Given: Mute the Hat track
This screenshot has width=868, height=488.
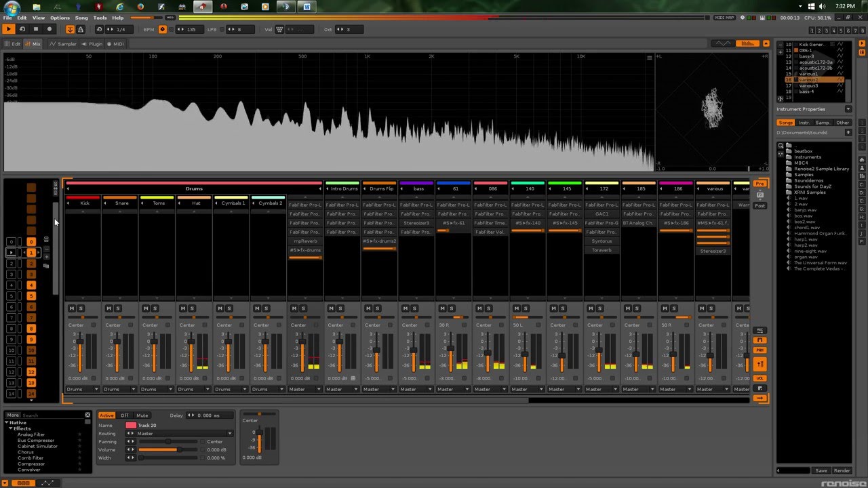Looking at the screenshot, I should point(182,308).
